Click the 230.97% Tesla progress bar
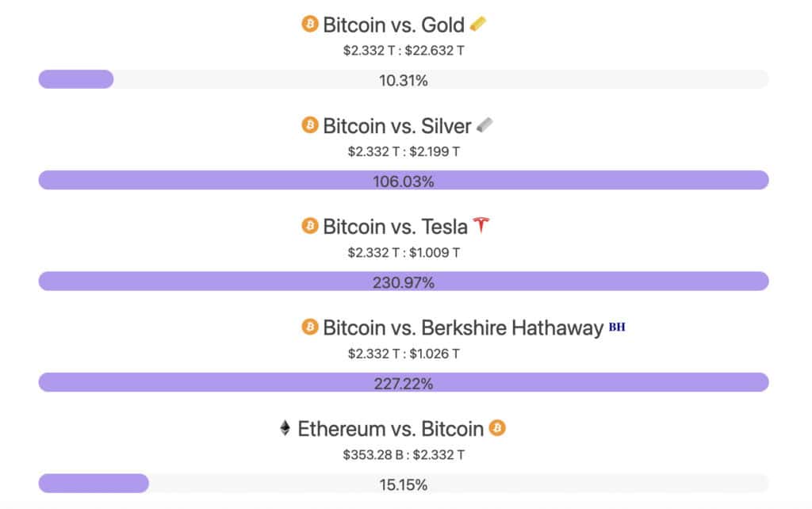Screen dimensions: 812x509 [404, 281]
